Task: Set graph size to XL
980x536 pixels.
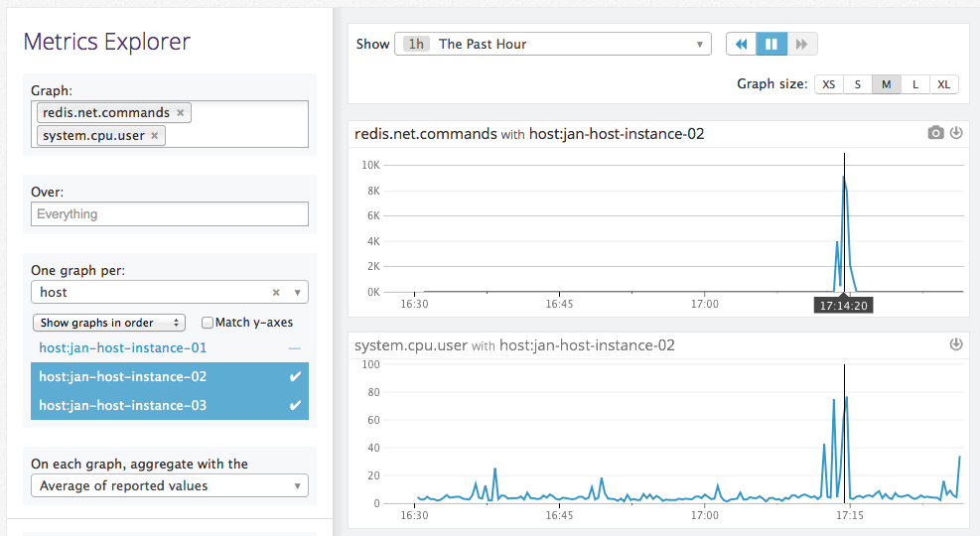Action: tap(943, 84)
